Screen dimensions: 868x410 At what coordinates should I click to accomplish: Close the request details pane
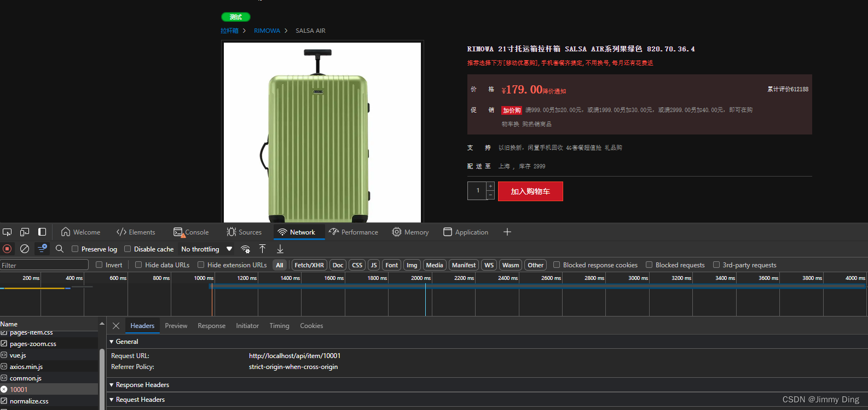click(116, 326)
